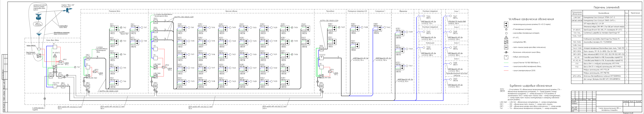
Task: Select the Пожарное депо section label
Action: pos(114,11)
